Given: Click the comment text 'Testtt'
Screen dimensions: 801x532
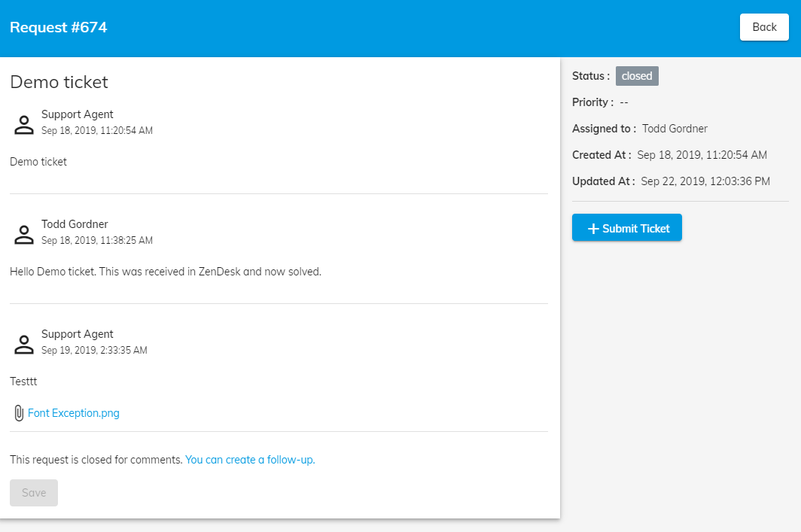Looking at the screenshot, I should pos(23,382).
